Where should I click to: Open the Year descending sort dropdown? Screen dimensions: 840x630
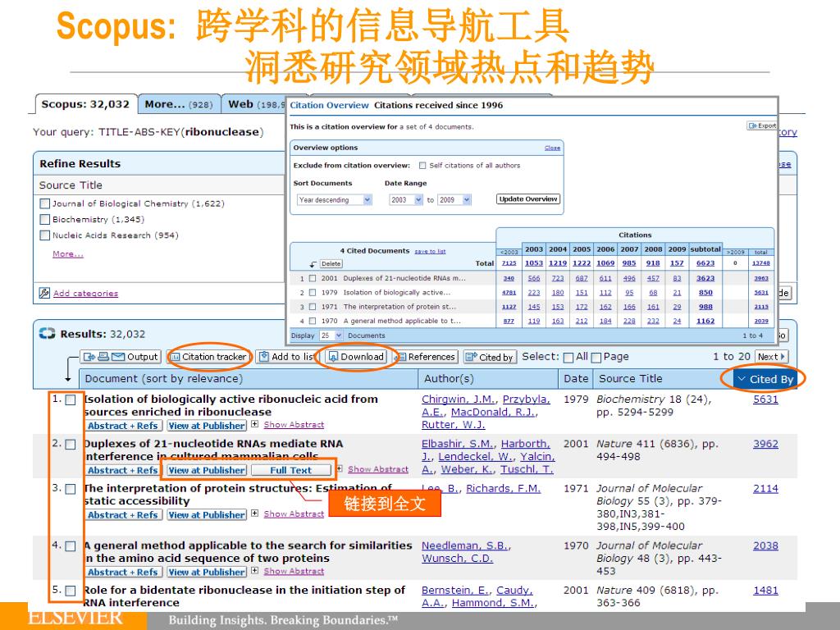[x=335, y=200]
